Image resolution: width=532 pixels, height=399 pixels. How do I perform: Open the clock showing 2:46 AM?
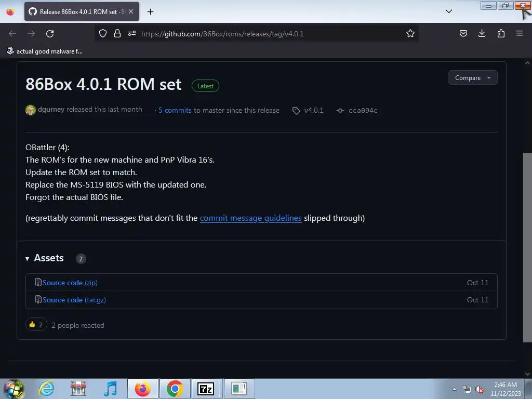(506, 389)
